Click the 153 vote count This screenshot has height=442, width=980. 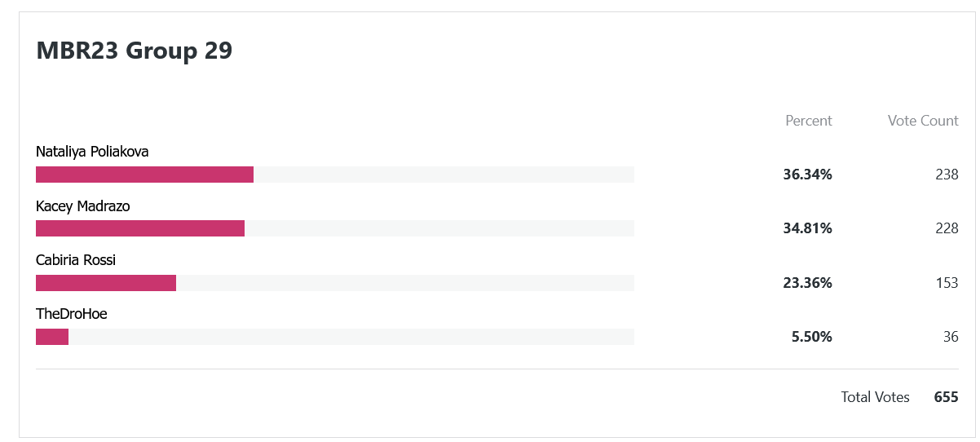(x=947, y=283)
